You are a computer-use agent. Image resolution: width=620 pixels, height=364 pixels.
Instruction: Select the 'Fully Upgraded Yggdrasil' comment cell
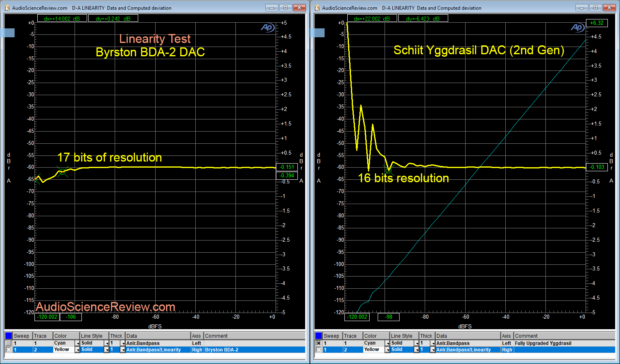point(564,343)
